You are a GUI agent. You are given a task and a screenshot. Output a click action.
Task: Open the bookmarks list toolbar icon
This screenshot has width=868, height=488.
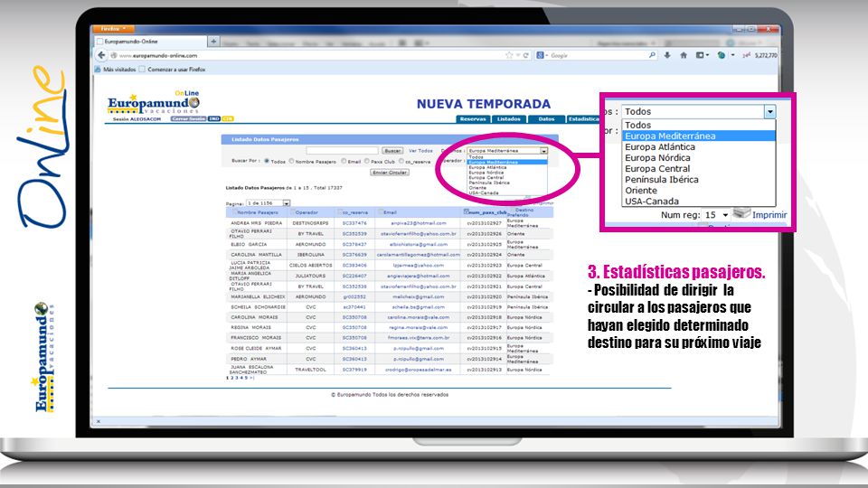[700, 55]
